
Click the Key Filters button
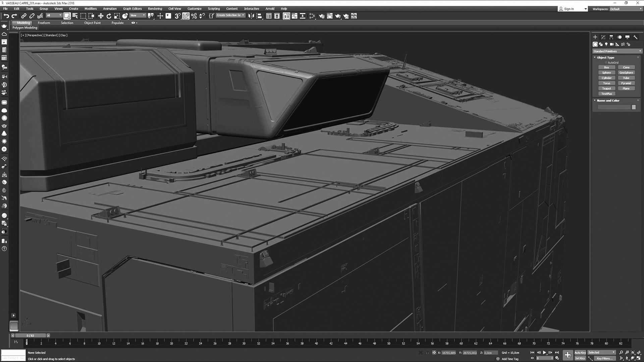604,358
